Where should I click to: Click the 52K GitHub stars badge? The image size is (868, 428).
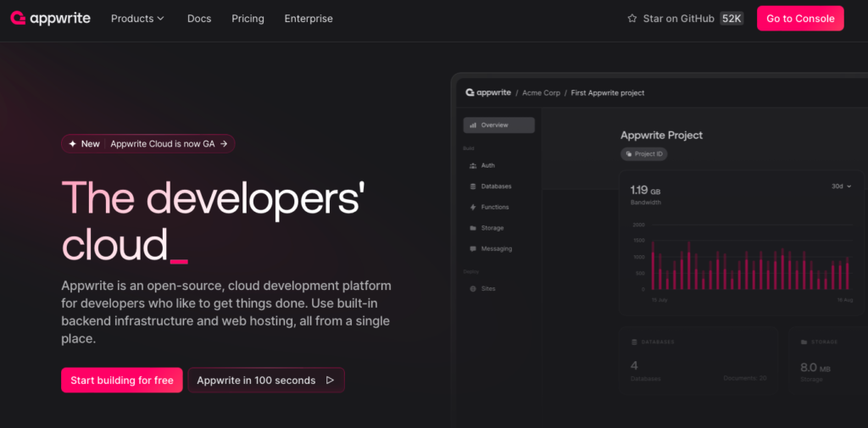[x=732, y=19]
